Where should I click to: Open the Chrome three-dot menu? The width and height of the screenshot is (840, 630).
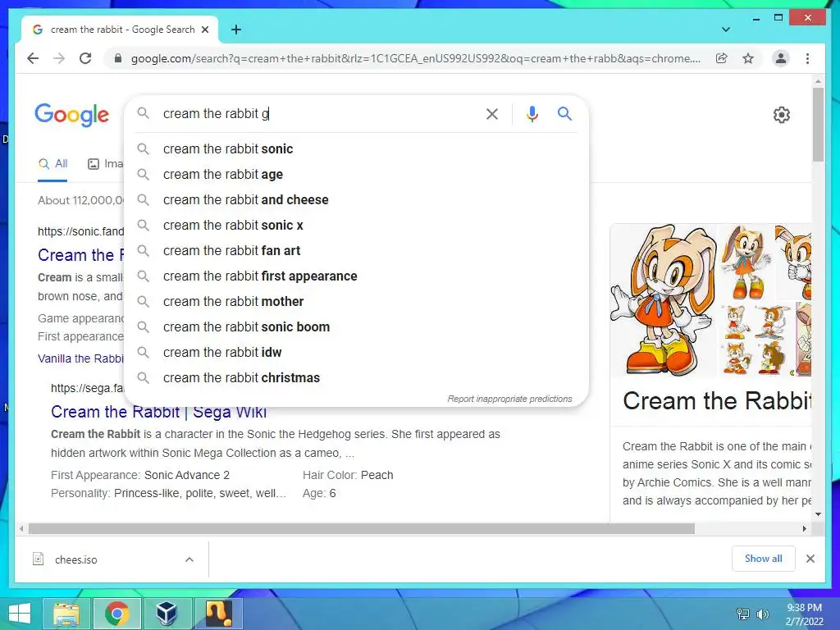(x=807, y=58)
